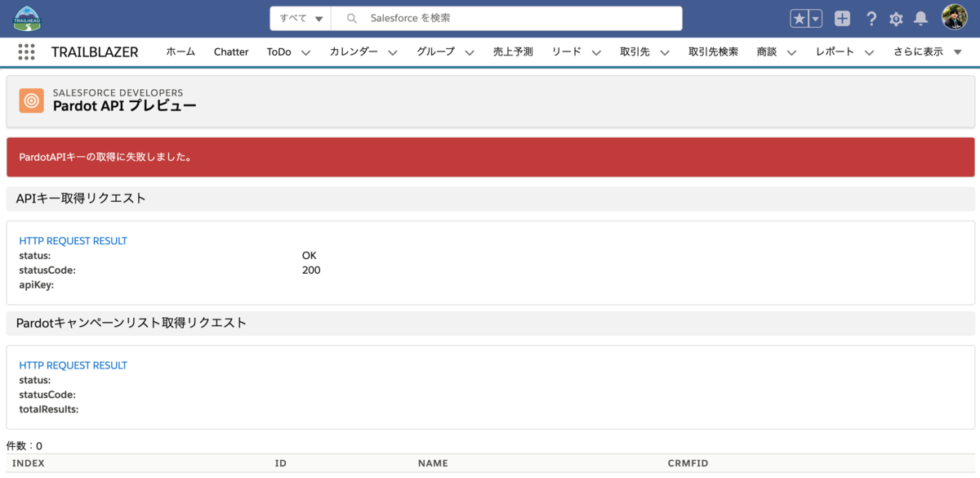Click the PardotAPIキーの取得に失敗しました error message
980x478 pixels.
(105, 157)
